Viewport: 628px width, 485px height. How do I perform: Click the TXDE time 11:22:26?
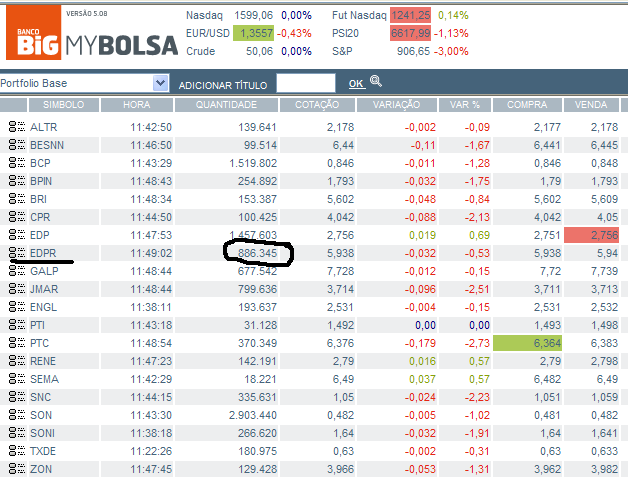coord(151,451)
